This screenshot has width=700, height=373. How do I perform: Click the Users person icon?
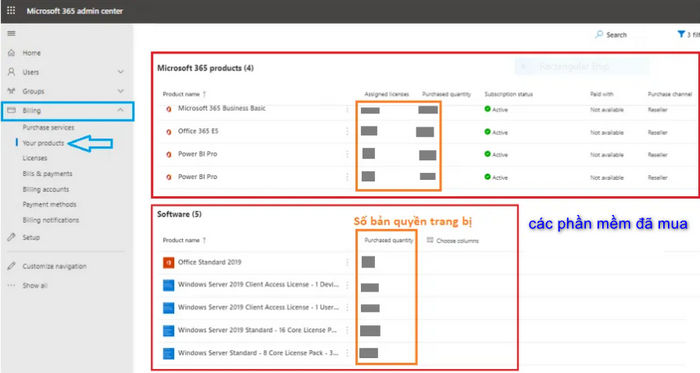click(x=11, y=72)
